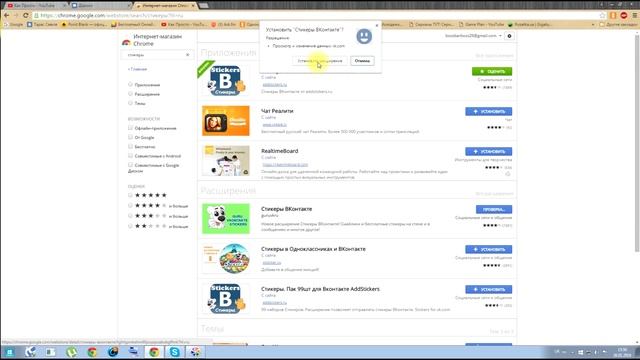Open the Skype taskbar icon
The image size is (640, 360).
pos(175,352)
